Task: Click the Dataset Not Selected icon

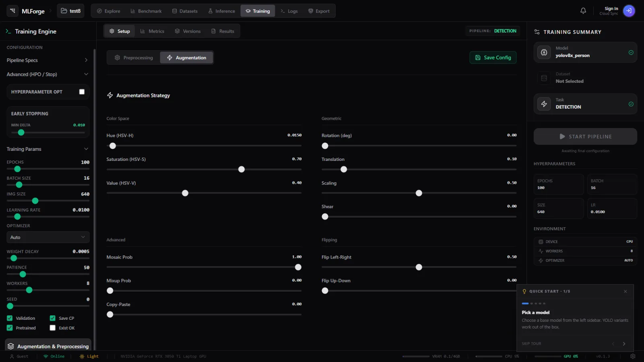Action: pos(544,78)
